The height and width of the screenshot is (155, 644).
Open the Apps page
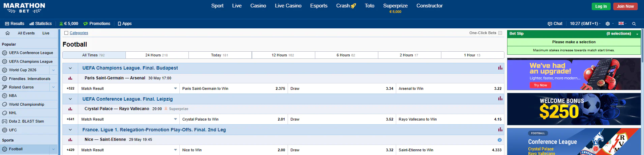pyautogui.click(x=125, y=24)
